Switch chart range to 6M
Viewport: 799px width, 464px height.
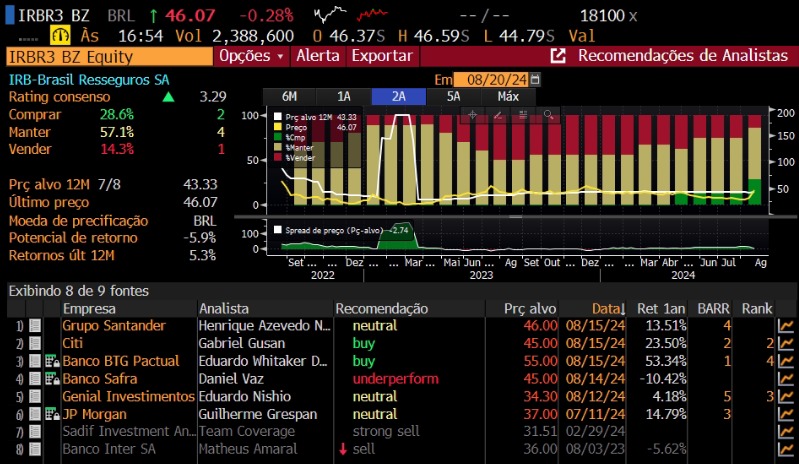pyautogui.click(x=289, y=97)
